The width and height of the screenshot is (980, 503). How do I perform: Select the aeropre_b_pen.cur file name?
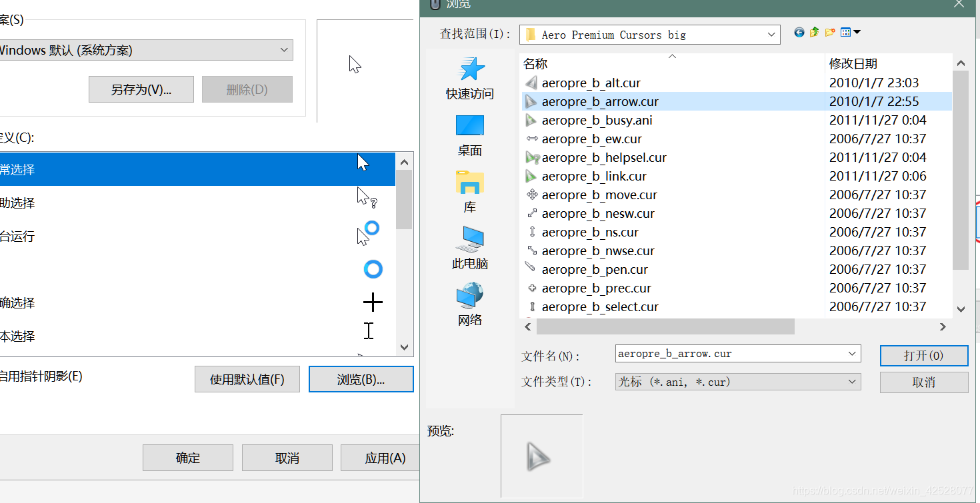point(595,270)
